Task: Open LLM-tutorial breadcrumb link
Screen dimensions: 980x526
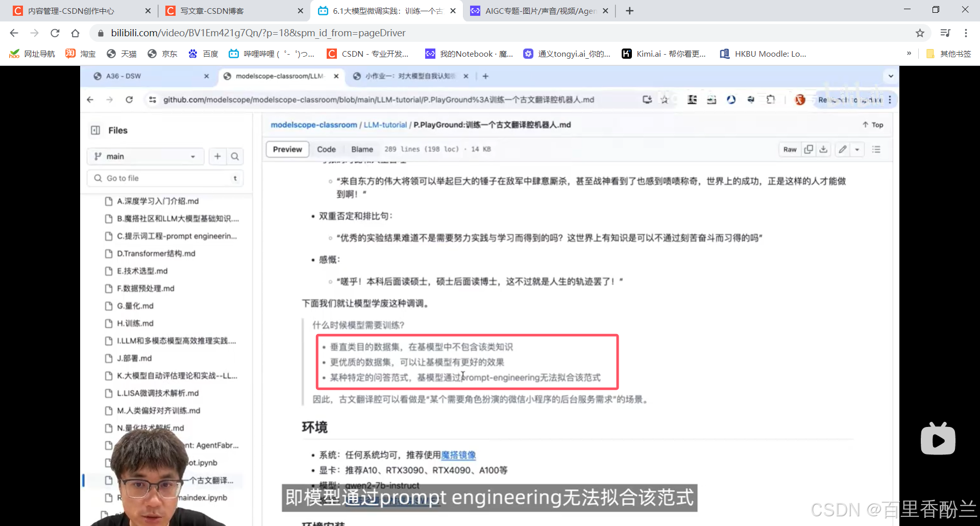Action: click(x=385, y=125)
